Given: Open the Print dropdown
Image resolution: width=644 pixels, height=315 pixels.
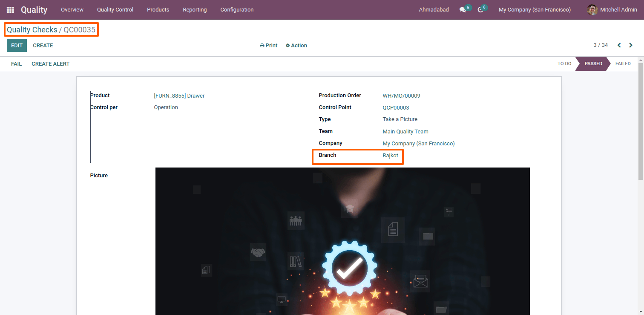Looking at the screenshot, I should tap(269, 46).
